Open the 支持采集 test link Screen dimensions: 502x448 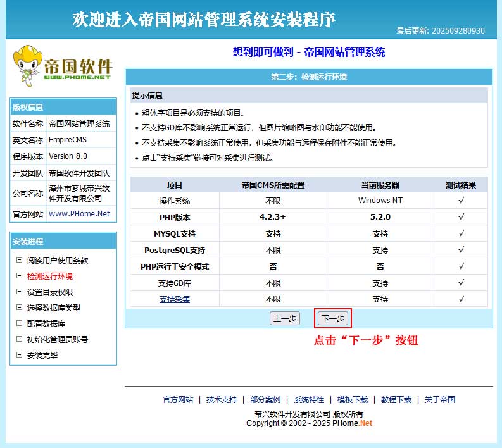click(175, 299)
